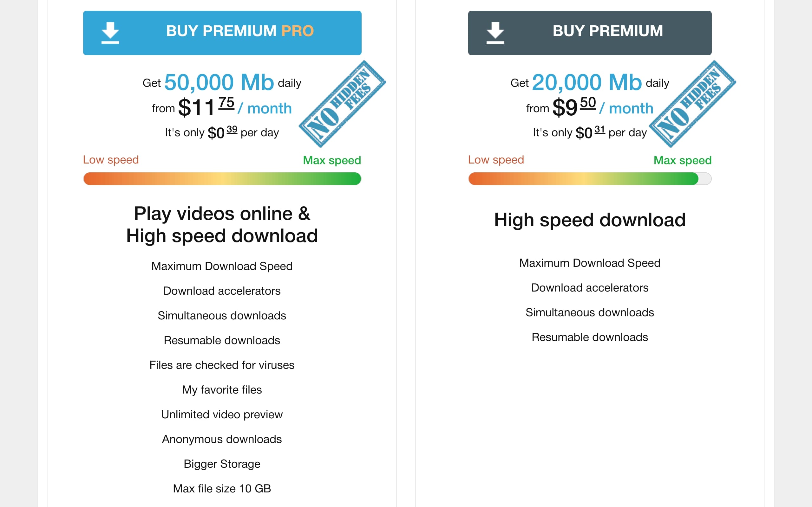Click the Premium plan speed gradient bar
The width and height of the screenshot is (812, 507).
tap(590, 179)
